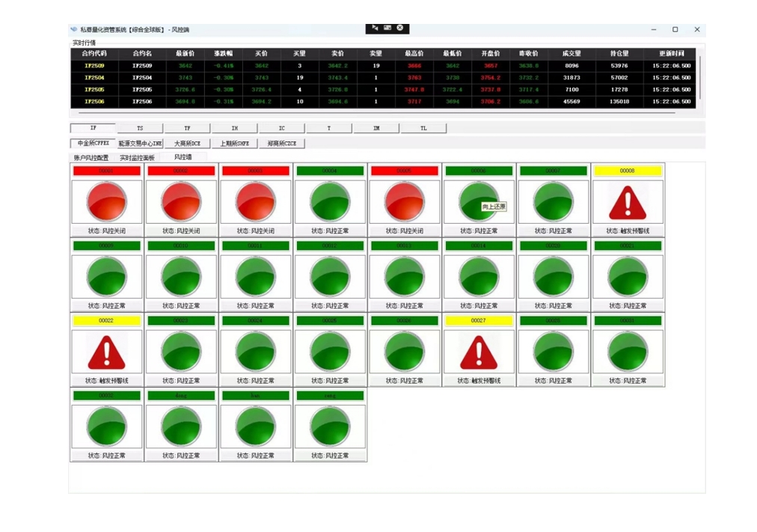757x532 pixels.
Task: Click the round close icon in the black toolbar
Action: pyautogui.click(x=399, y=28)
